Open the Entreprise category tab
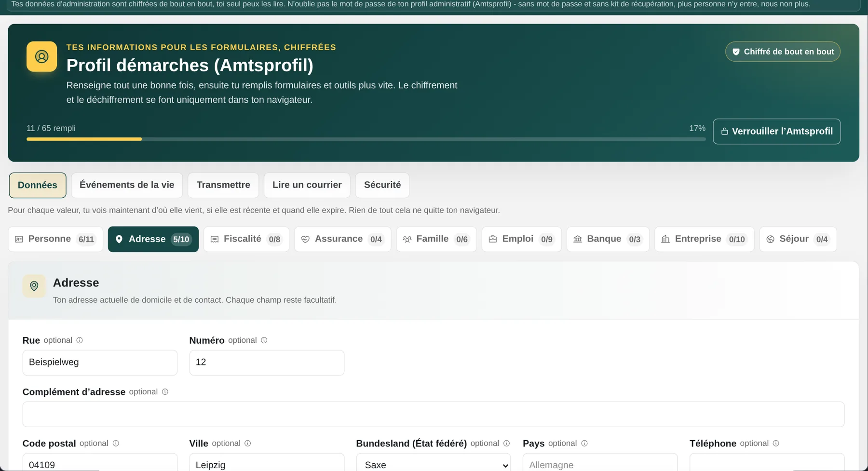868x471 pixels. click(x=705, y=239)
